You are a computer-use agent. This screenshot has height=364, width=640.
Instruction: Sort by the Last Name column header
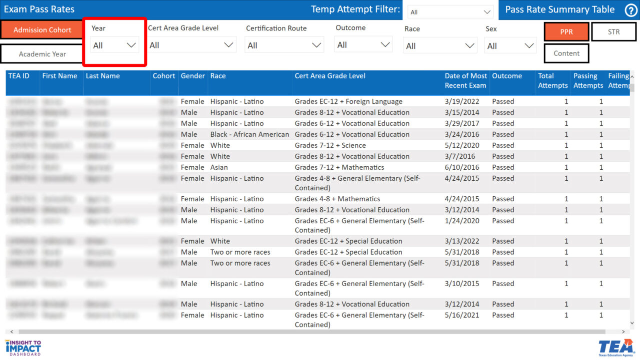(102, 76)
